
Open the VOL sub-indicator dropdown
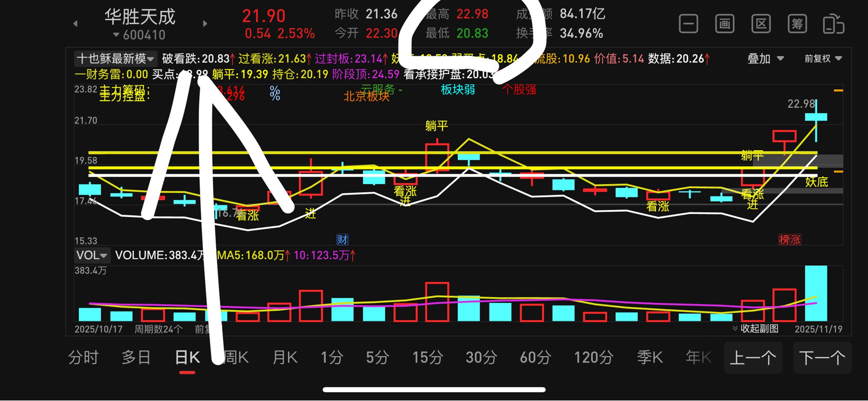point(92,255)
